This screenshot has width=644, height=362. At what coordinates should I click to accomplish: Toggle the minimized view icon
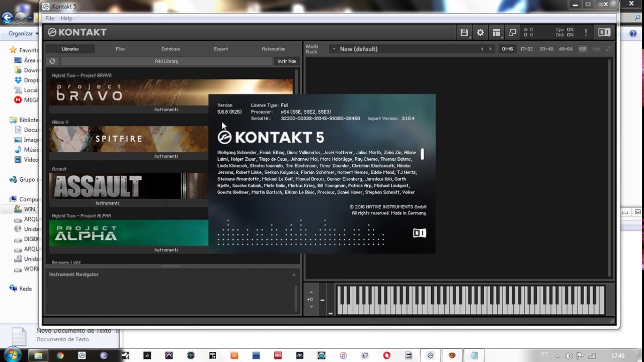[513, 32]
